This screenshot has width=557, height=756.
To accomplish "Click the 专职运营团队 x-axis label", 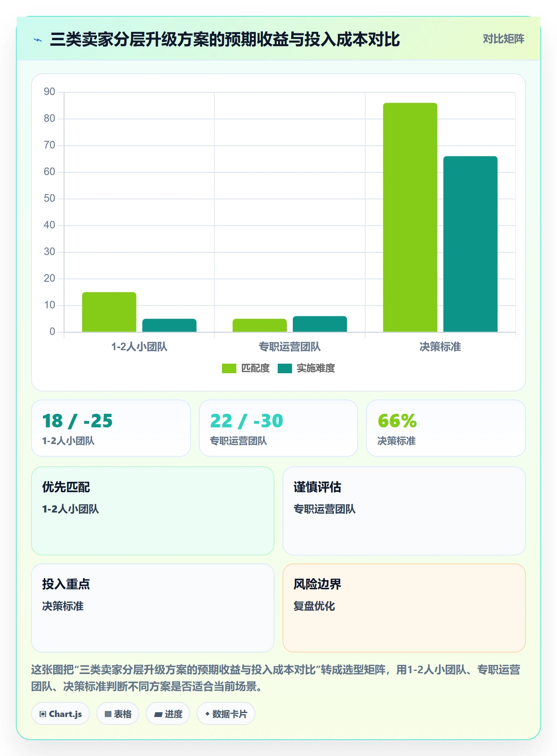I will tap(290, 347).
